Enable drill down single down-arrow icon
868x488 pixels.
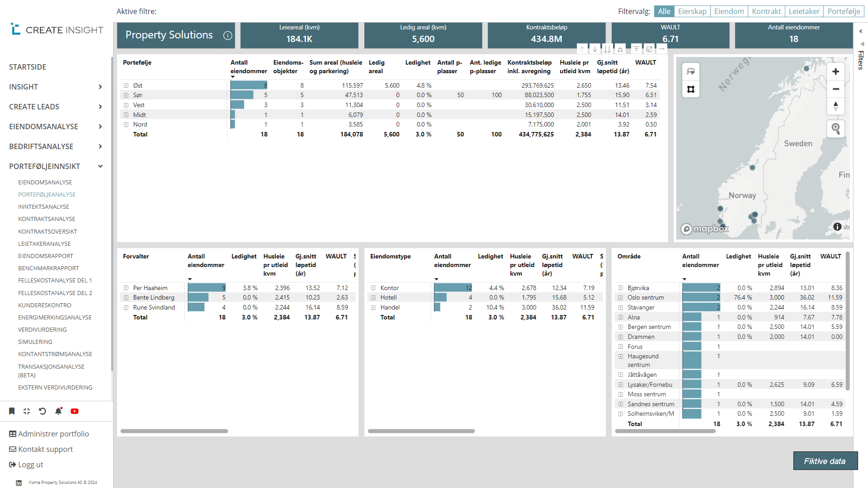tap(595, 49)
